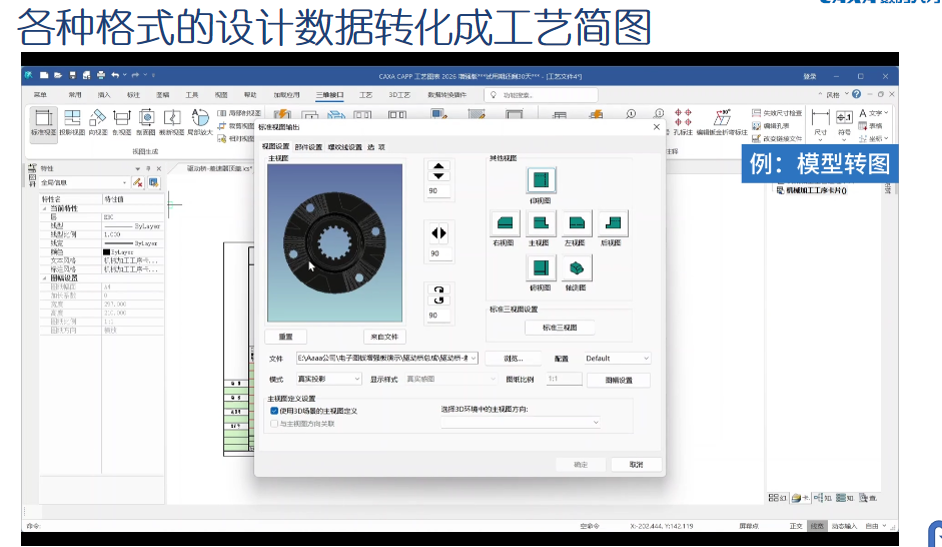Screen dimensions: 942x547
Task: Open the 3D工艺 ribbon tab
Action: (399, 95)
